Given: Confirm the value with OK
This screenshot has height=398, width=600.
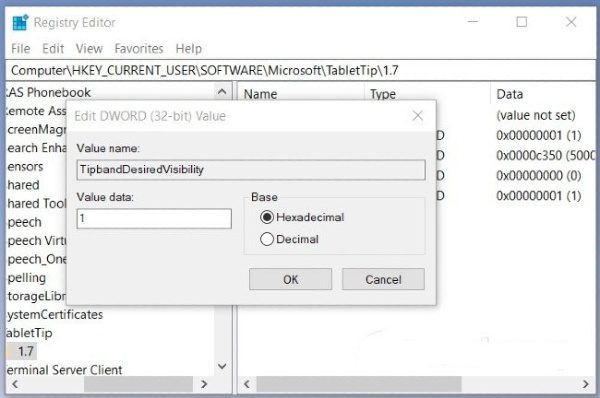Looking at the screenshot, I should click(290, 279).
